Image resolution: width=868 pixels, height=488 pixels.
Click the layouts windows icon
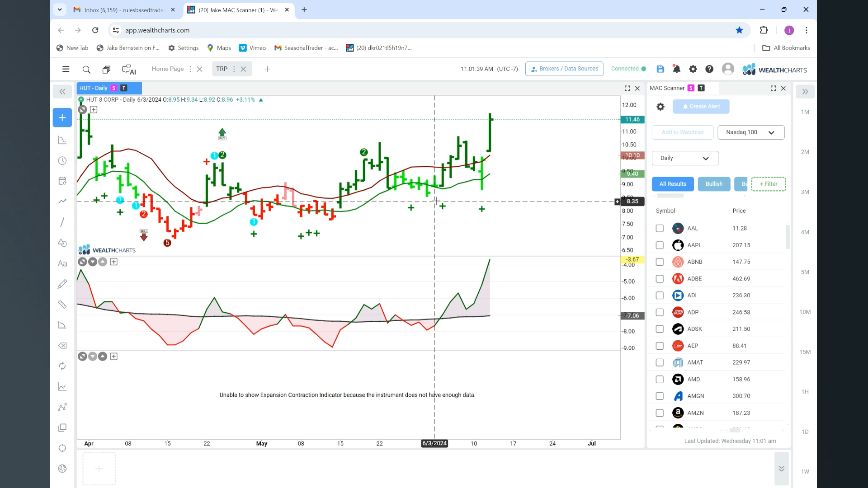click(106, 70)
